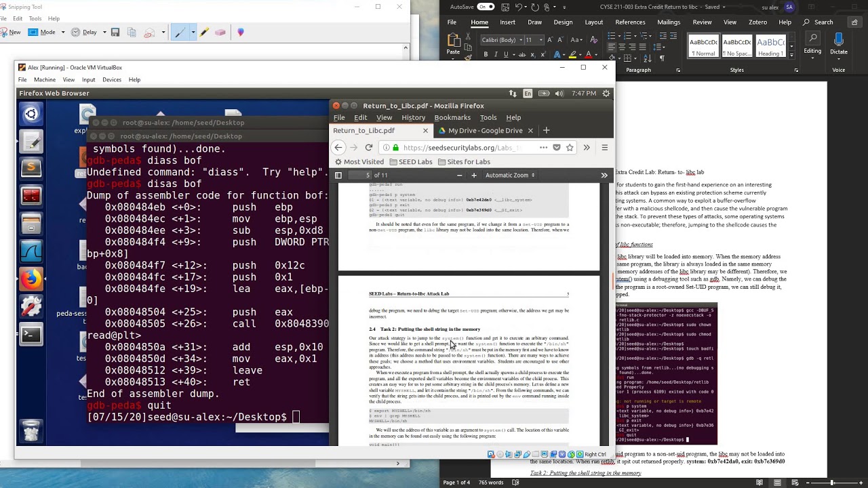Open the Zotero ribbon tab
Screen dimensions: 868x488
click(757, 22)
